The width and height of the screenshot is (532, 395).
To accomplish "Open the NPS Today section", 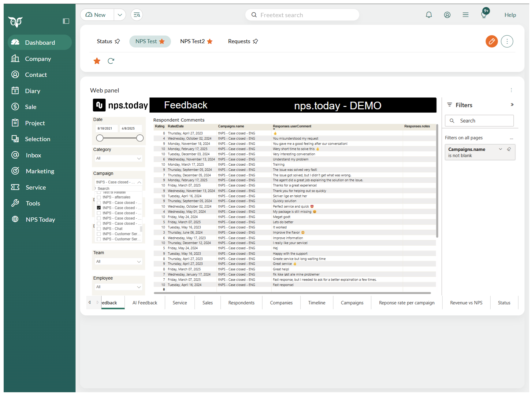I will 41,219.
